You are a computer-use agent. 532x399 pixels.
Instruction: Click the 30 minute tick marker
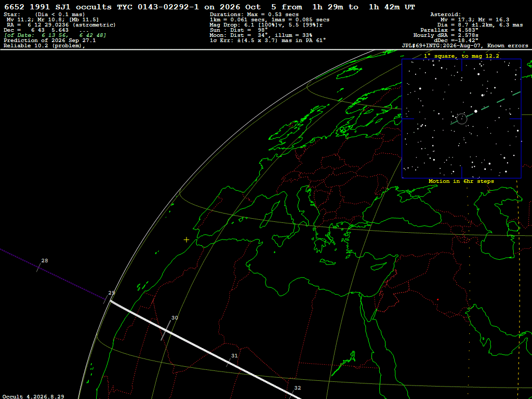pyautogui.click(x=166, y=330)
